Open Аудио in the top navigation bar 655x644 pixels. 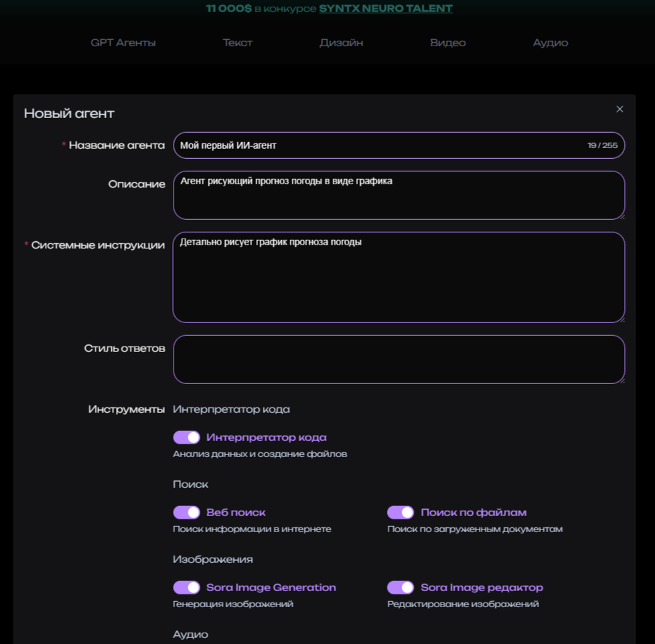(551, 43)
